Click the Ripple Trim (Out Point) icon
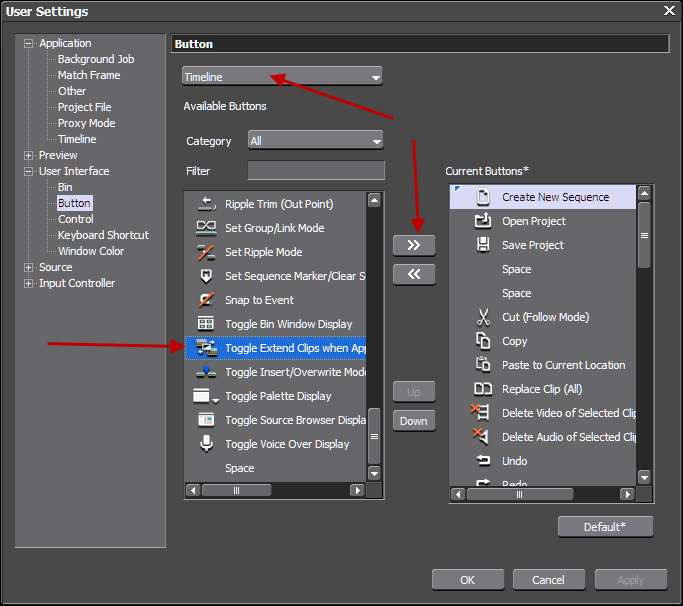Viewport: 683px width, 606px height. point(206,204)
